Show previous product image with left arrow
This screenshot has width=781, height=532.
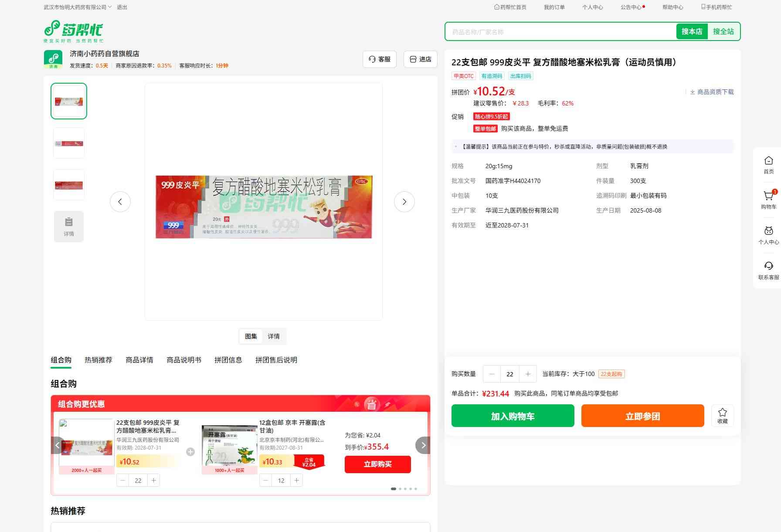(x=120, y=202)
